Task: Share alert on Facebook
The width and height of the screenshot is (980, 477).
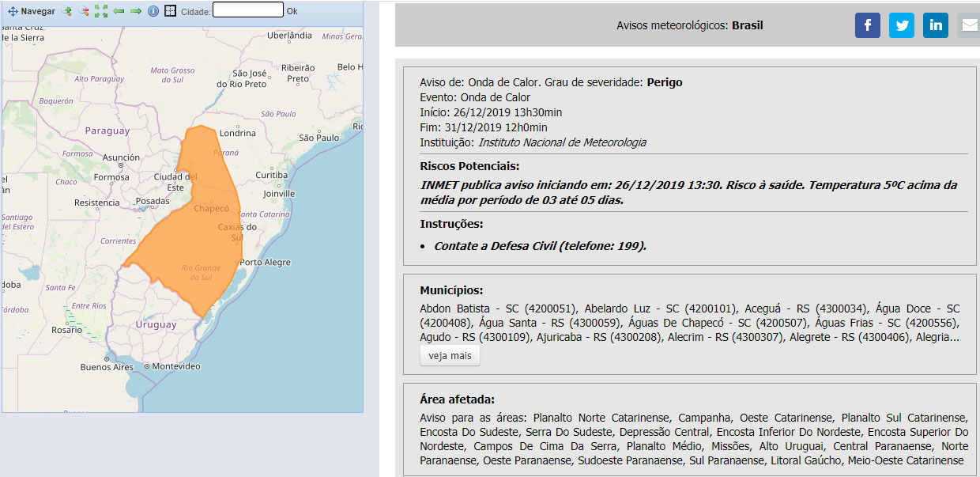Action: point(867,25)
